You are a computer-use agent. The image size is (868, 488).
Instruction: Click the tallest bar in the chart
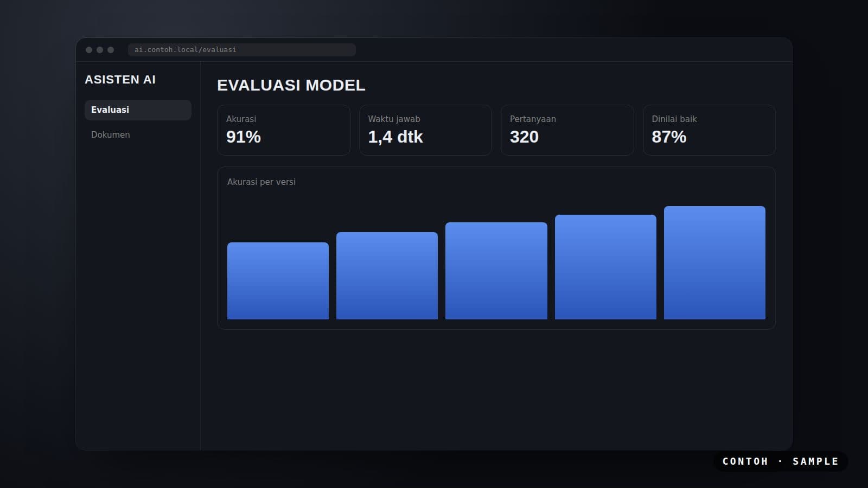point(714,262)
